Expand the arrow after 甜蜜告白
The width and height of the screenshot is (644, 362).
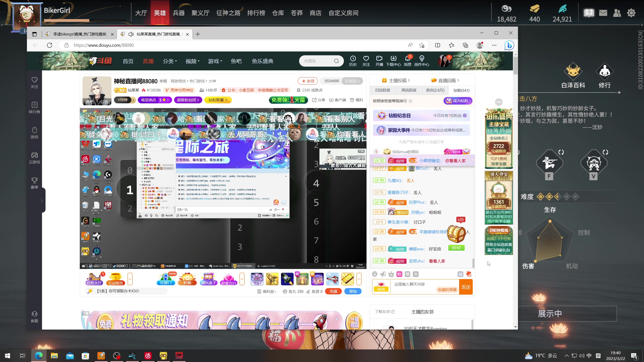(x=242, y=279)
